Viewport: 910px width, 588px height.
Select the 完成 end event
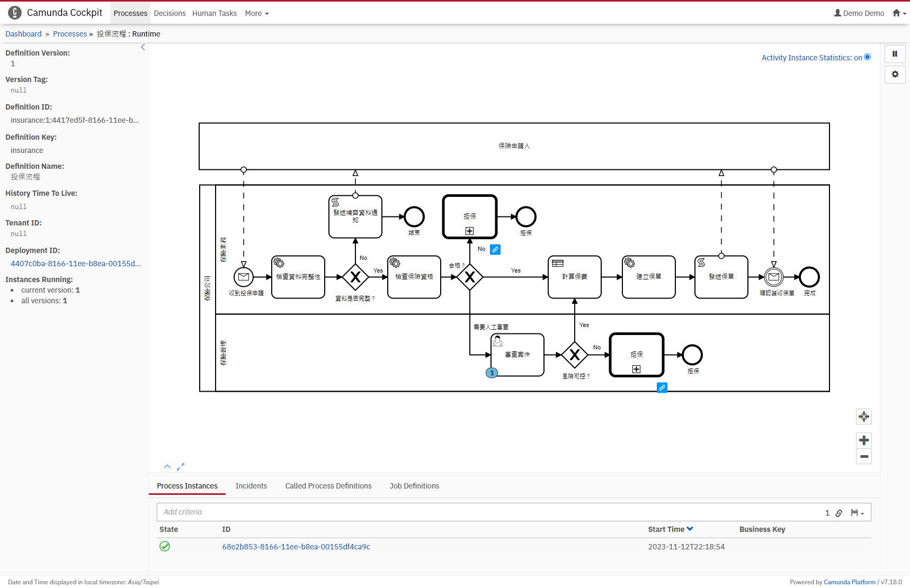click(809, 277)
